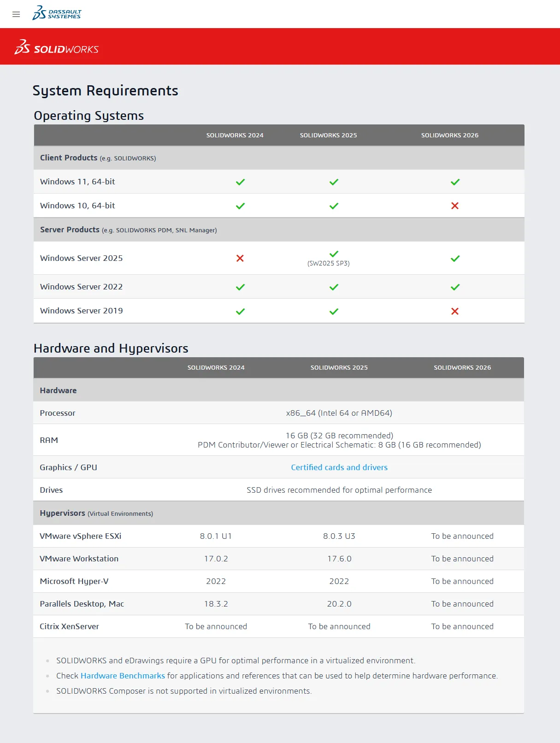The height and width of the screenshot is (743, 560).
Task: Click the Windows 11 checkmark under SOLIDWORKS 2024
Action: point(240,182)
